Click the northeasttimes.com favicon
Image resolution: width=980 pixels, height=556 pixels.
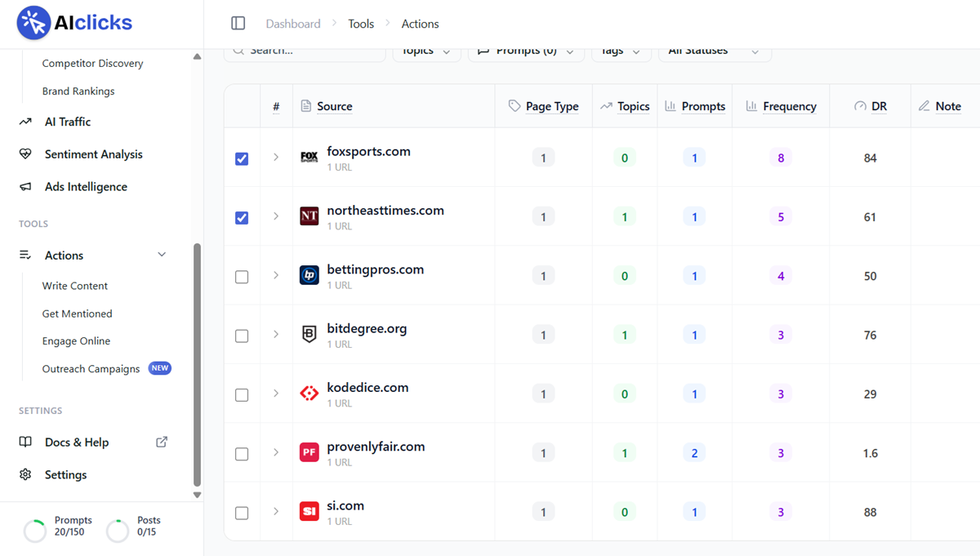[x=310, y=216]
